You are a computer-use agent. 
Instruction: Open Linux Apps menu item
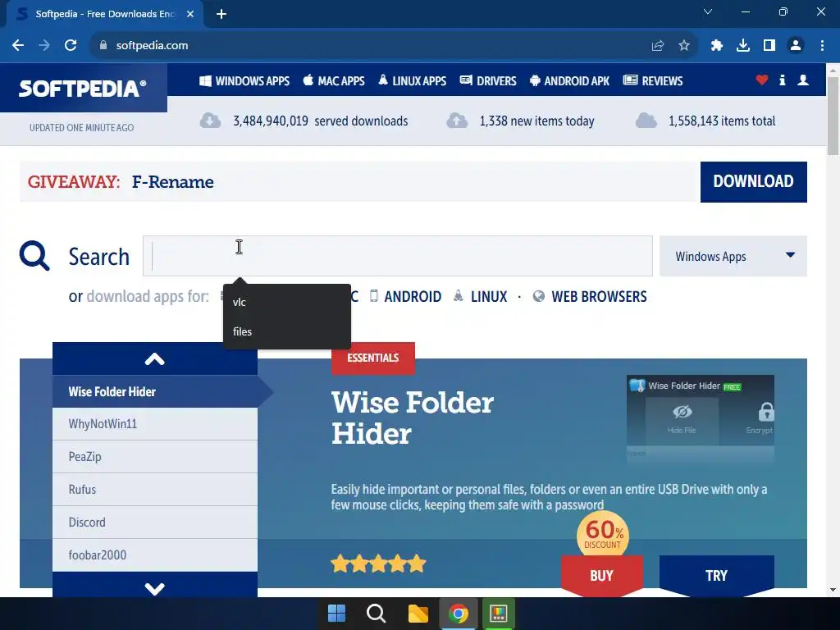[412, 81]
